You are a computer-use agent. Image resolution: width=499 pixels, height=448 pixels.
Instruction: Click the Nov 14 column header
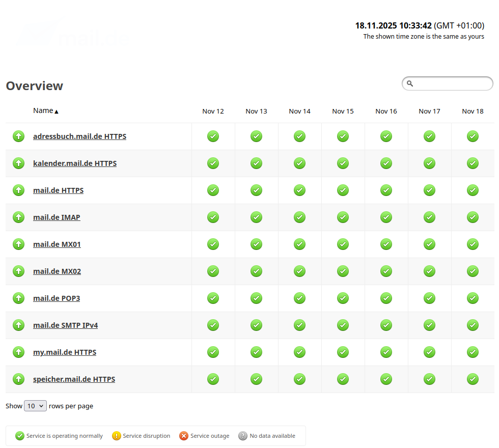pyautogui.click(x=299, y=111)
